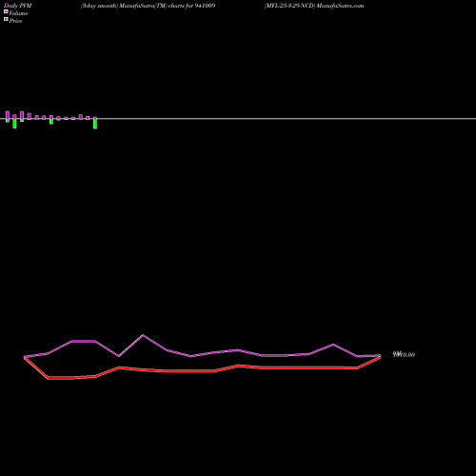Click the red price line's lowest segment
This screenshot has width=476, height=476.
pyautogui.click(x=60, y=378)
